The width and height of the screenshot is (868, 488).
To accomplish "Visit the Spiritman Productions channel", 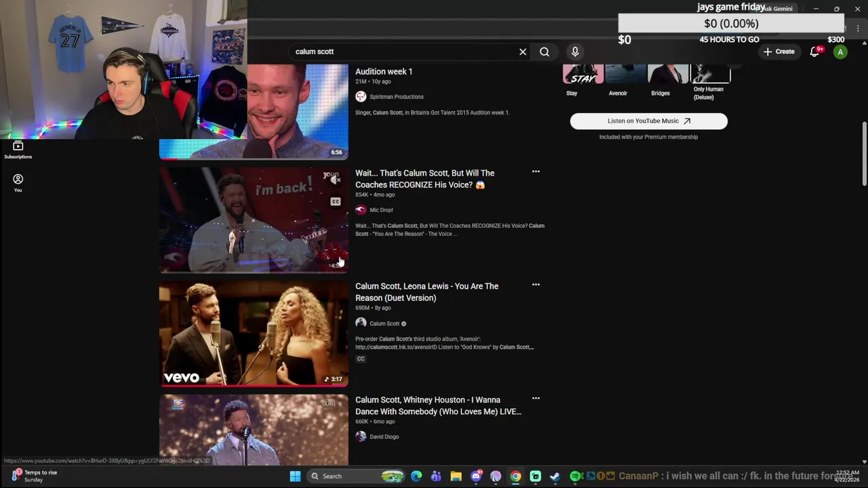I will coord(397,97).
